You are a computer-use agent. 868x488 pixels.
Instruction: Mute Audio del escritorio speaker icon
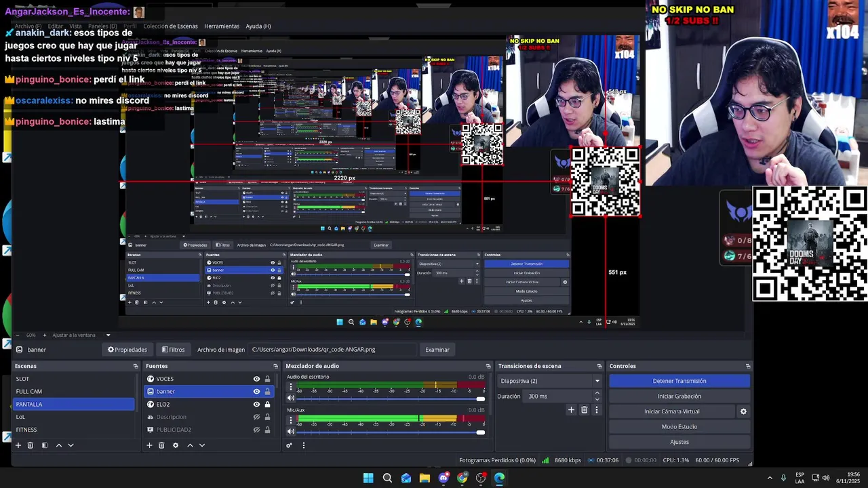(x=291, y=399)
